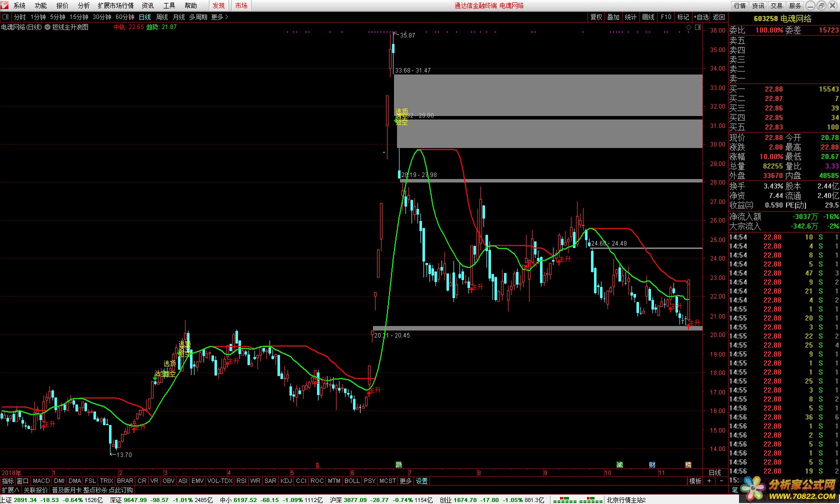Click the 返回 back button
This screenshot has height=504, width=840.
click(x=719, y=17)
